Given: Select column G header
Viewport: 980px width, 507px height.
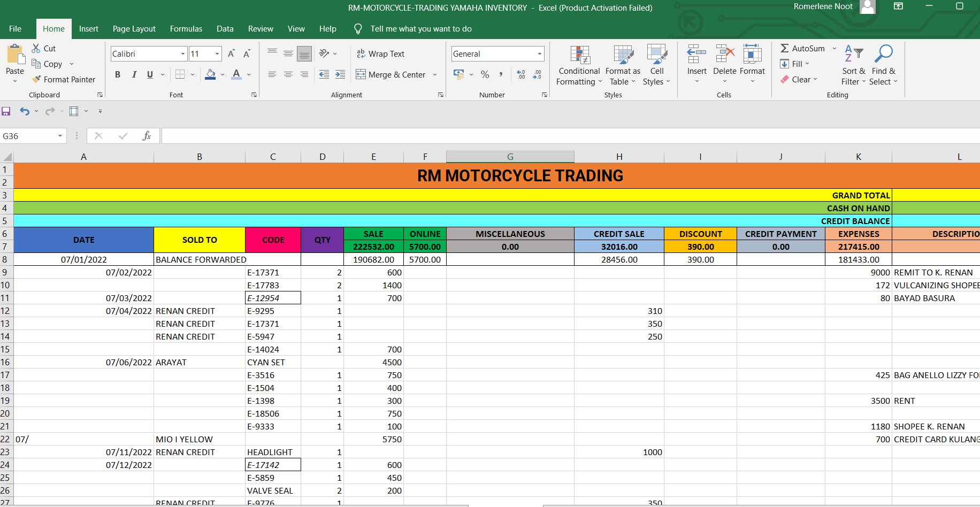Looking at the screenshot, I should (510, 157).
